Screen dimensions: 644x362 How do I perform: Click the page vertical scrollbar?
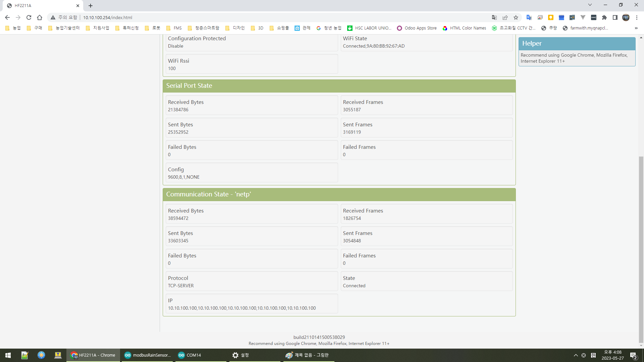click(x=641, y=248)
